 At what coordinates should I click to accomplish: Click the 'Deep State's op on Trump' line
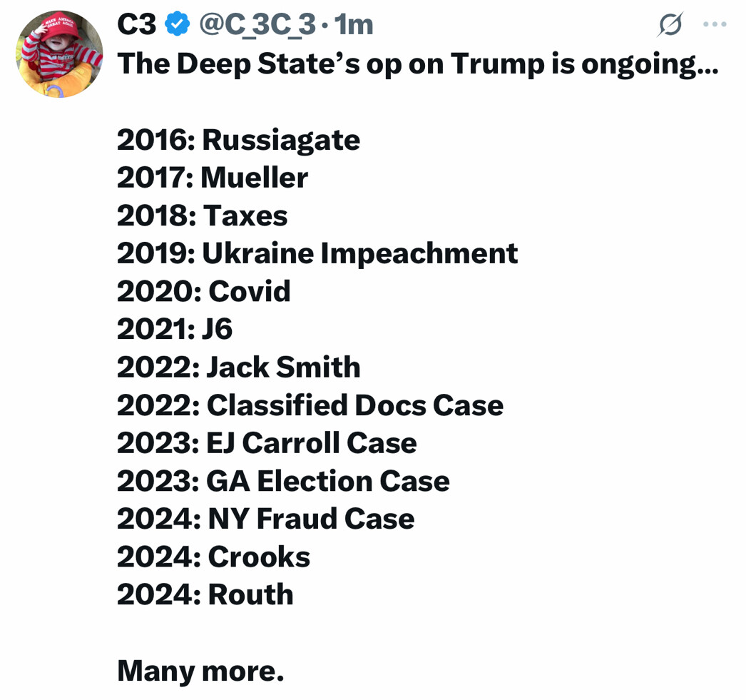pyautogui.click(x=417, y=64)
